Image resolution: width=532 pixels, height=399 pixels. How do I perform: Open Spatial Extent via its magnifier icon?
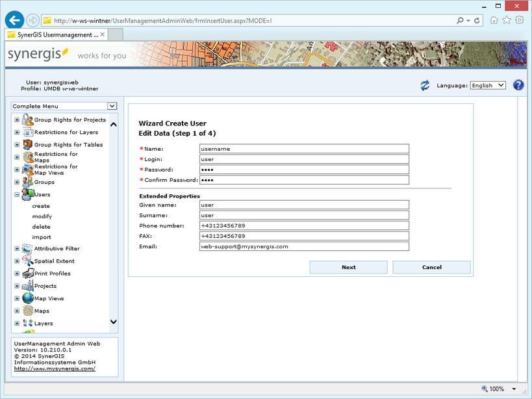click(26, 261)
